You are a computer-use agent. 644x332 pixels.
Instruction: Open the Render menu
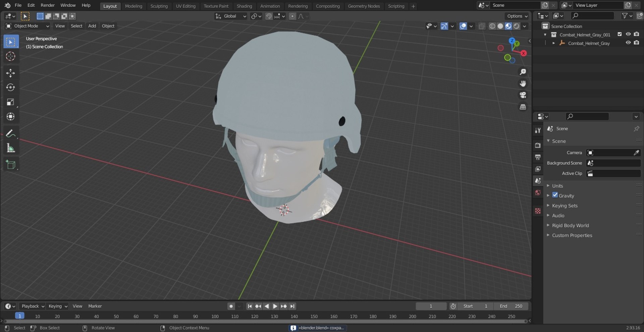(x=48, y=5)
